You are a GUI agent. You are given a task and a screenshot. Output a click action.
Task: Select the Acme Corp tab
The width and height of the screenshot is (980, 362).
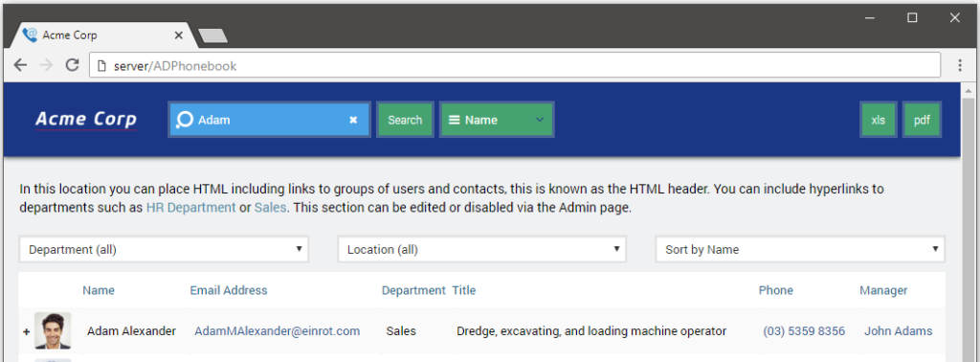click(103, 35)
